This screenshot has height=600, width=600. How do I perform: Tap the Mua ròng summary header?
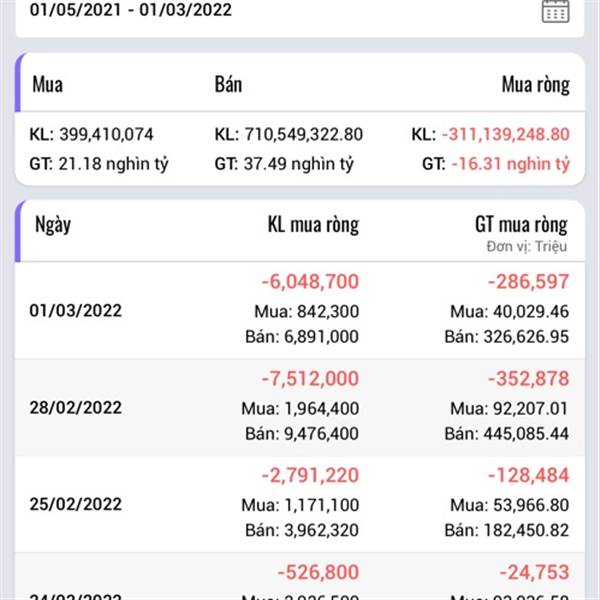tap(536, 85)
